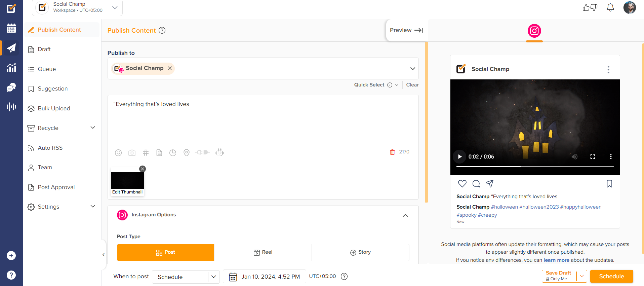Screen dimensions: 644x286
Task: Click the bookmark icon in Instagram preview
Action: (609, 184)
